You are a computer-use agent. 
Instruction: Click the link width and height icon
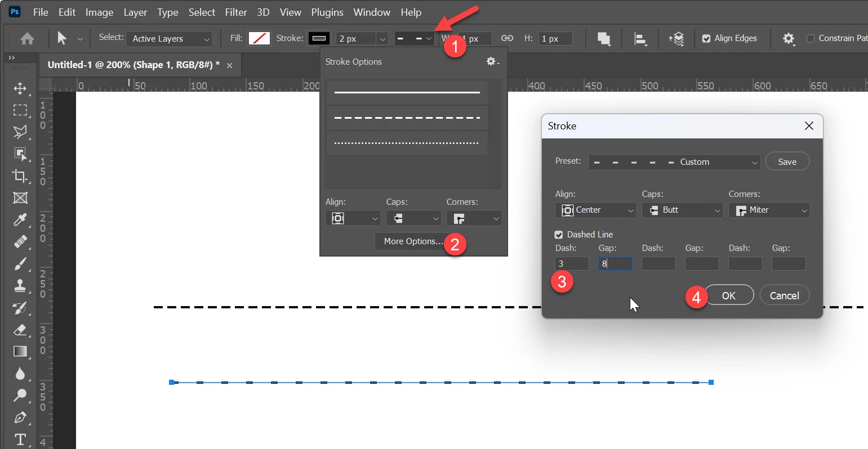(x=507, y=38)
